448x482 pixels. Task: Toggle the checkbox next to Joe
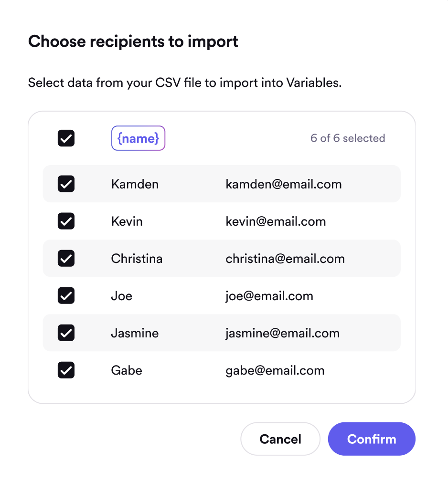click(x=66, y=296)
